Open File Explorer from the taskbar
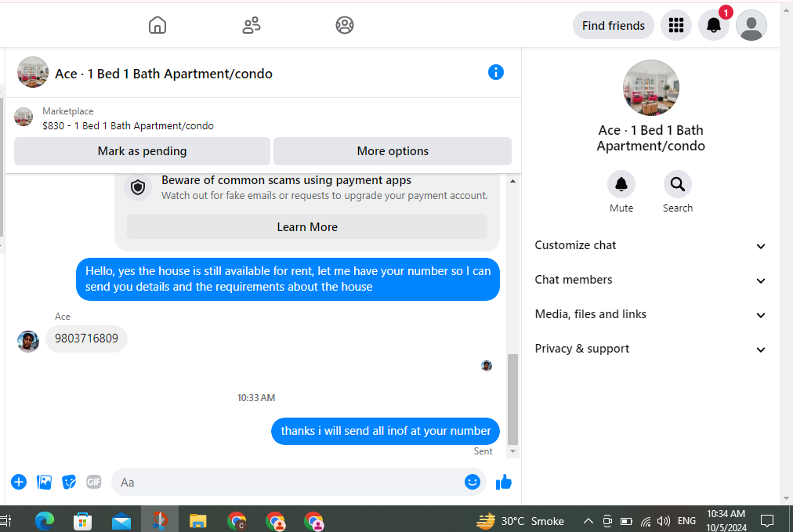Viewport: 793px width, 532px height. 197,521
